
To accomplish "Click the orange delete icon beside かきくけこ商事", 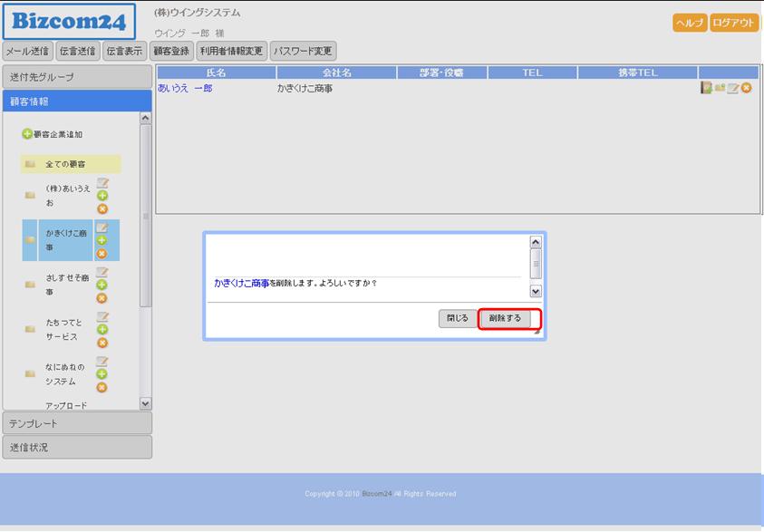I will (102, 254).
